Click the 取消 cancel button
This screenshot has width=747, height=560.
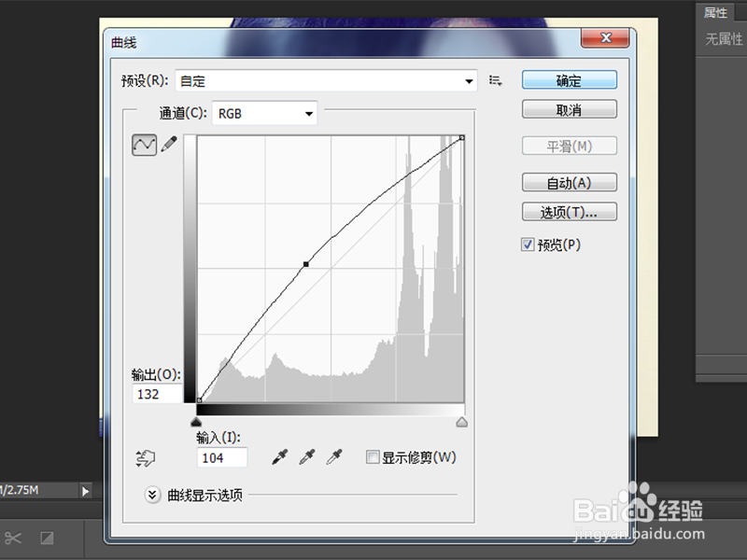tap(570, 109)
